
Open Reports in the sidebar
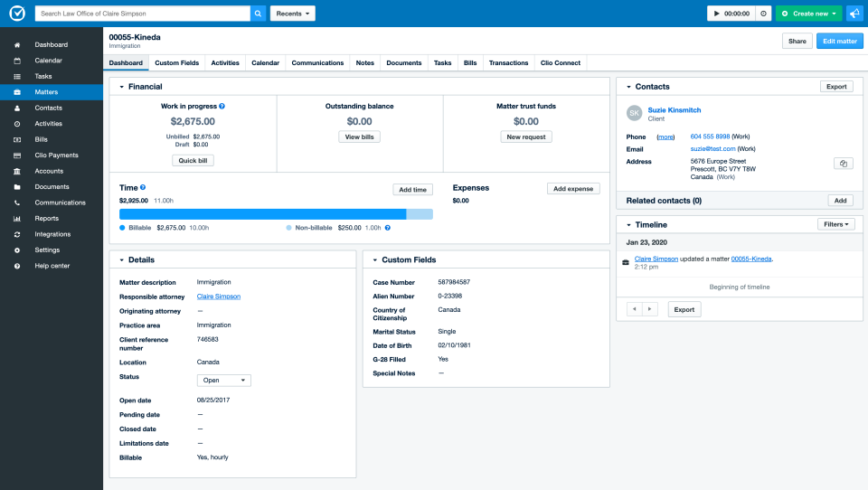52,218
